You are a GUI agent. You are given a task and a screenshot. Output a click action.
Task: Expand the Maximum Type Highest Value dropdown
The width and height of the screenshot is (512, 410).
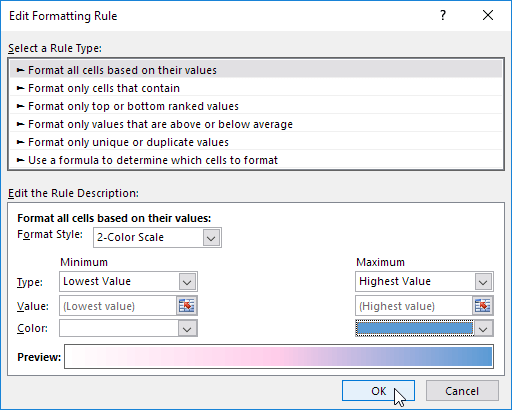483,282
